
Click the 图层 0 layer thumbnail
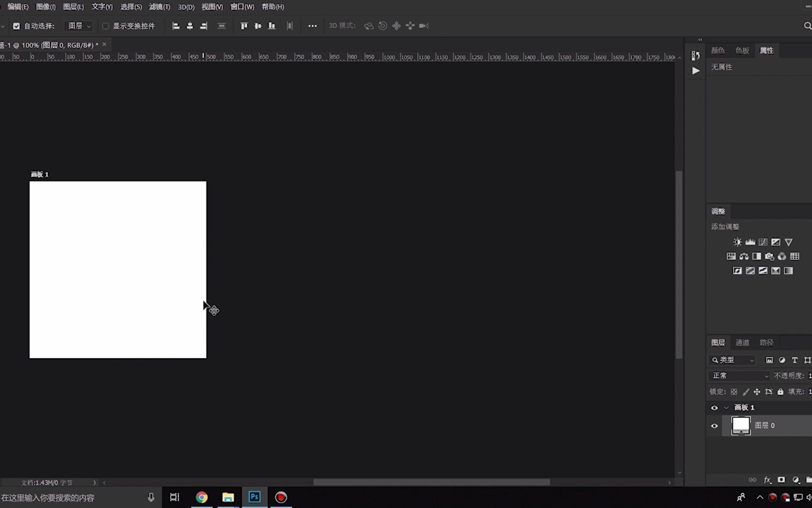tap(741, 425)
